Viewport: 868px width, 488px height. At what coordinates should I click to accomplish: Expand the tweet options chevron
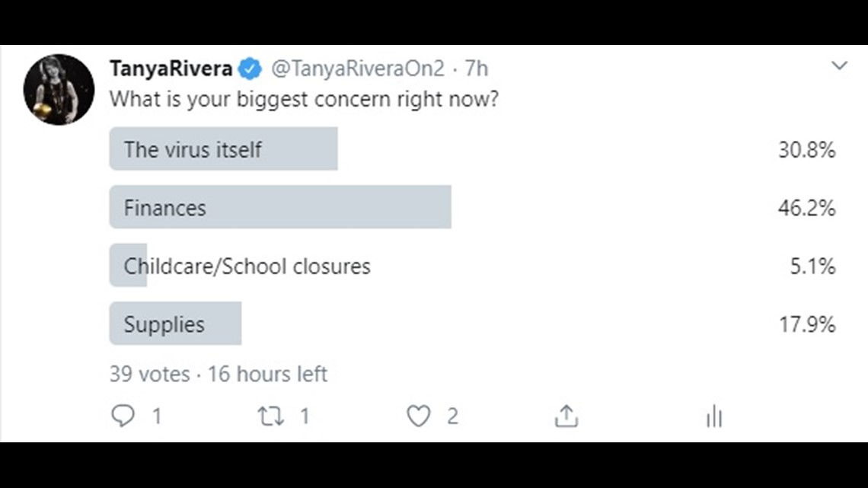click(839, 65)
